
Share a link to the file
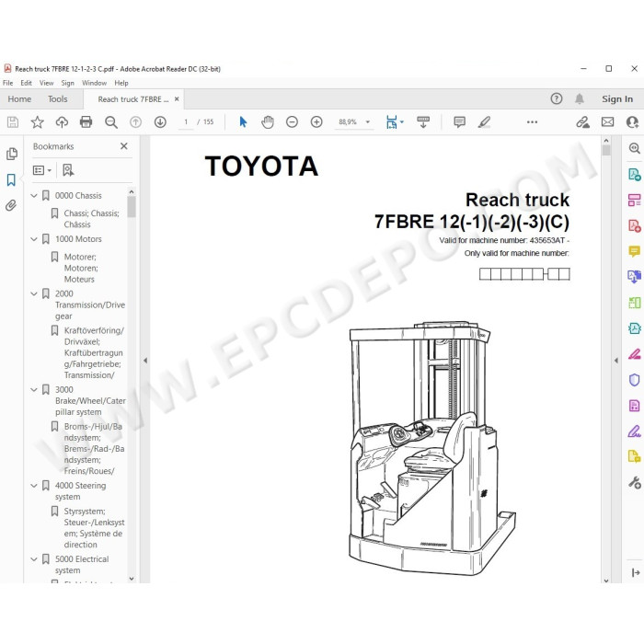click(582, 122)
